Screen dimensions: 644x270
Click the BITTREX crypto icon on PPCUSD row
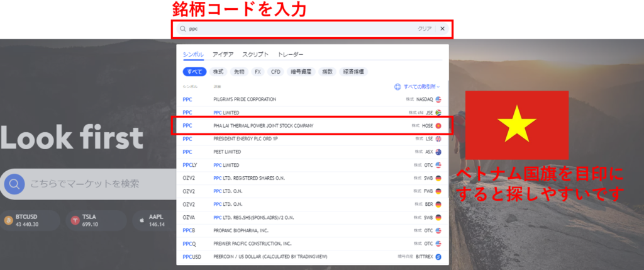[438, 257]
